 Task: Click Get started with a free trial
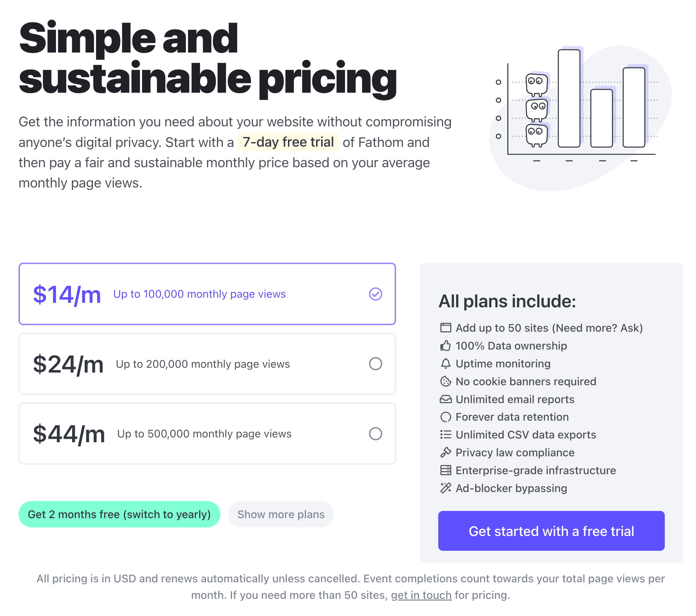551,531
